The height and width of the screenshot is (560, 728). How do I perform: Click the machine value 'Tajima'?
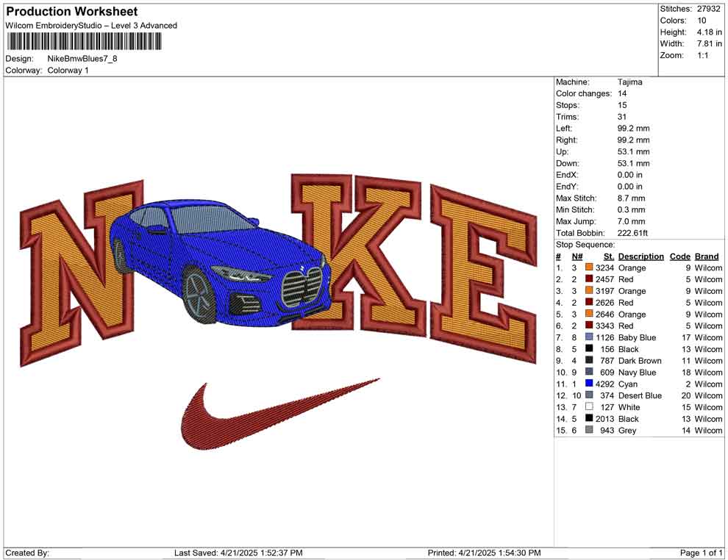click(630, 82)
